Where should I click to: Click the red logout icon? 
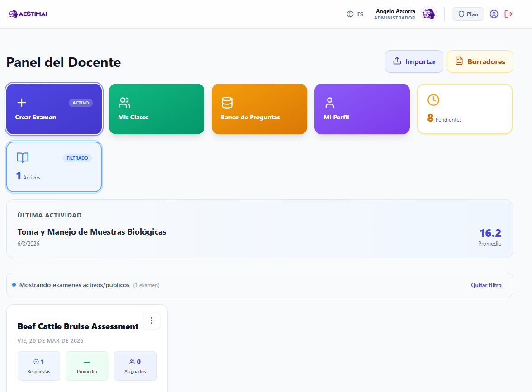click(x=508, y=14)
